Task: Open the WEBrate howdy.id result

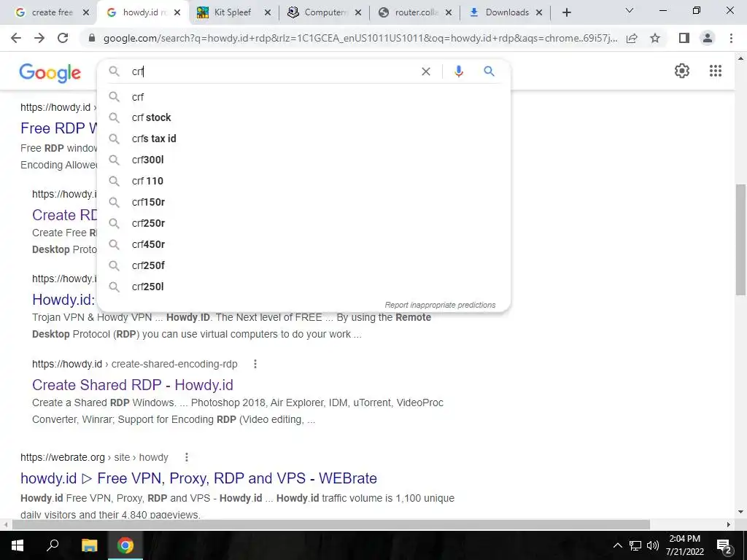Action: [198, 478]
